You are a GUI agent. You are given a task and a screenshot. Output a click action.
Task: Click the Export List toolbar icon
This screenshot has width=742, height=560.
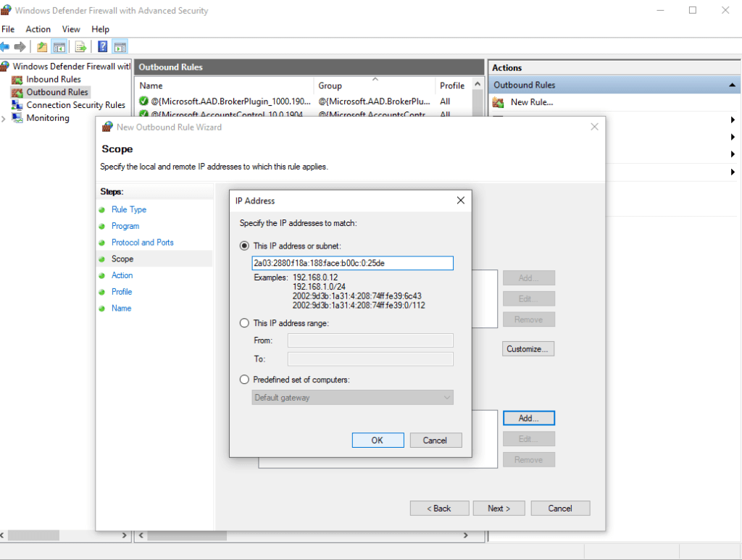80,47
